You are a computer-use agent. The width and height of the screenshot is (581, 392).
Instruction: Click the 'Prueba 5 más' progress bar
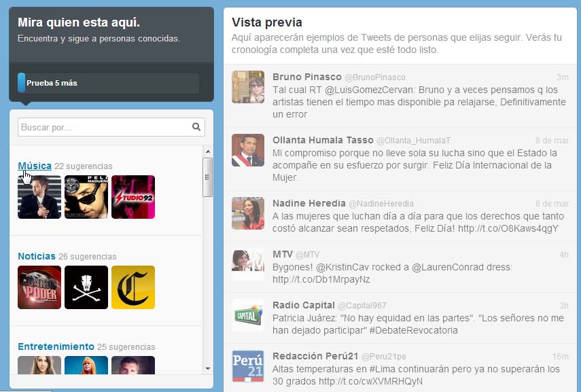109,83
